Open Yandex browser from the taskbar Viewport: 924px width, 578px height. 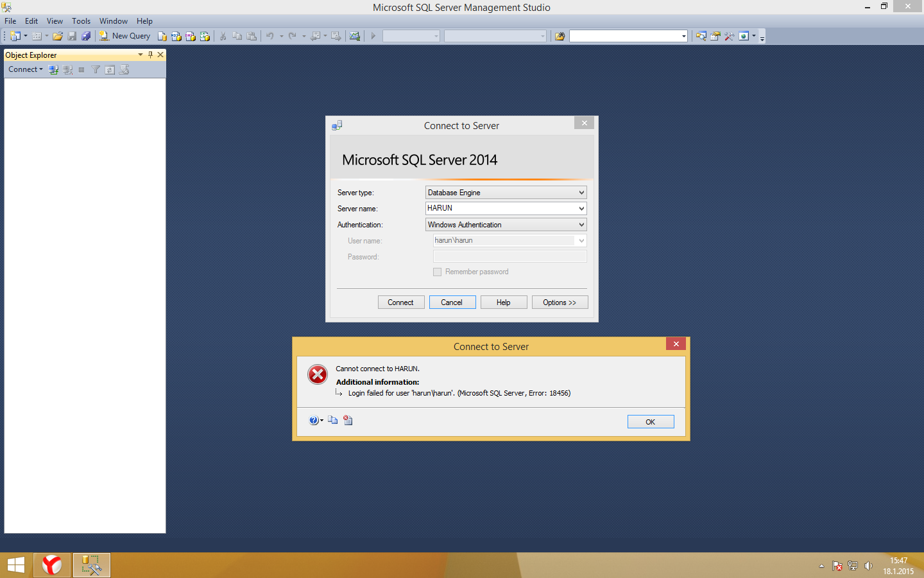52,565
